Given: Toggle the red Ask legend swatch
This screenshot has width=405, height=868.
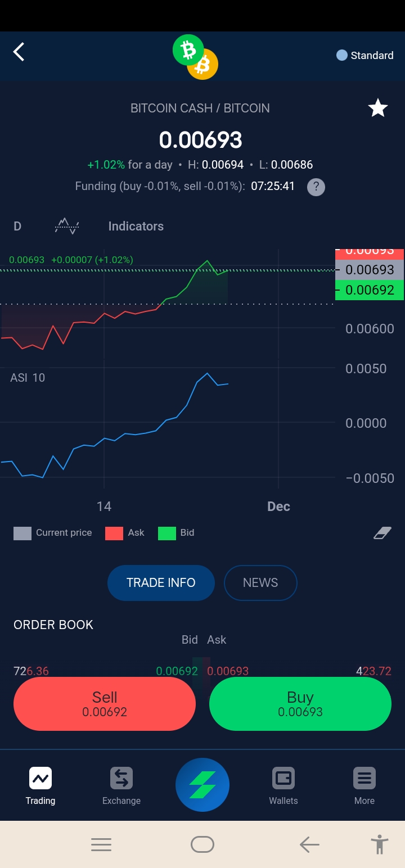Looking at the screenshot, I should coord(114,534).
